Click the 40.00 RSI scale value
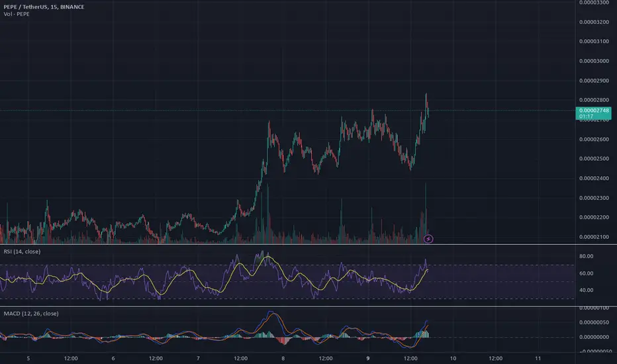The image size is (617, 364). [x=587, y=291]
